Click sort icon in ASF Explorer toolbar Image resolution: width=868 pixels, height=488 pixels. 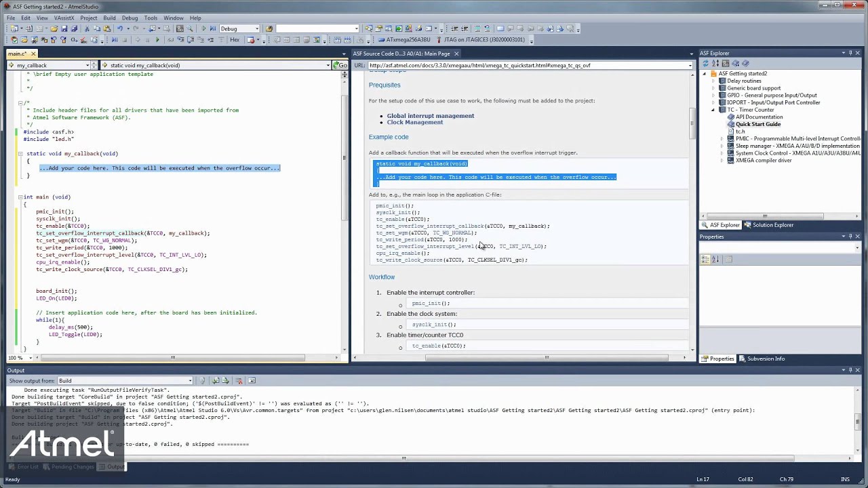(715, 64)
